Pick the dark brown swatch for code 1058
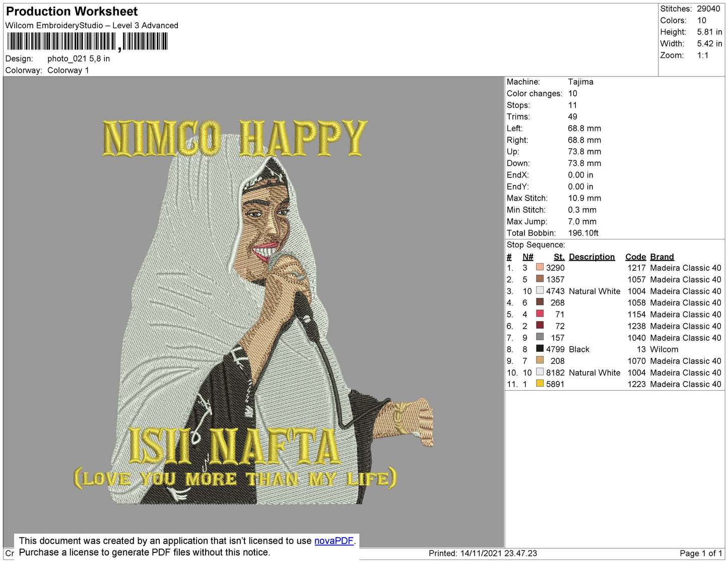 tap(540, 302)
